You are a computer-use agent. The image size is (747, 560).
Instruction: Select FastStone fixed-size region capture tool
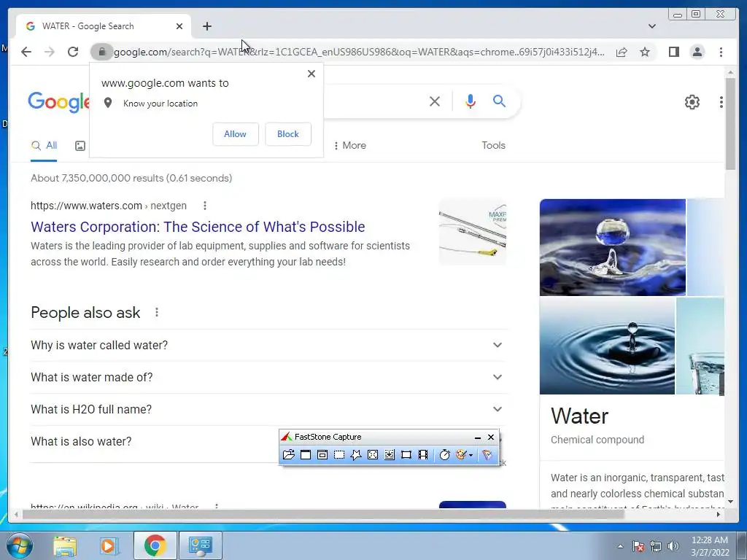point(406,455)
